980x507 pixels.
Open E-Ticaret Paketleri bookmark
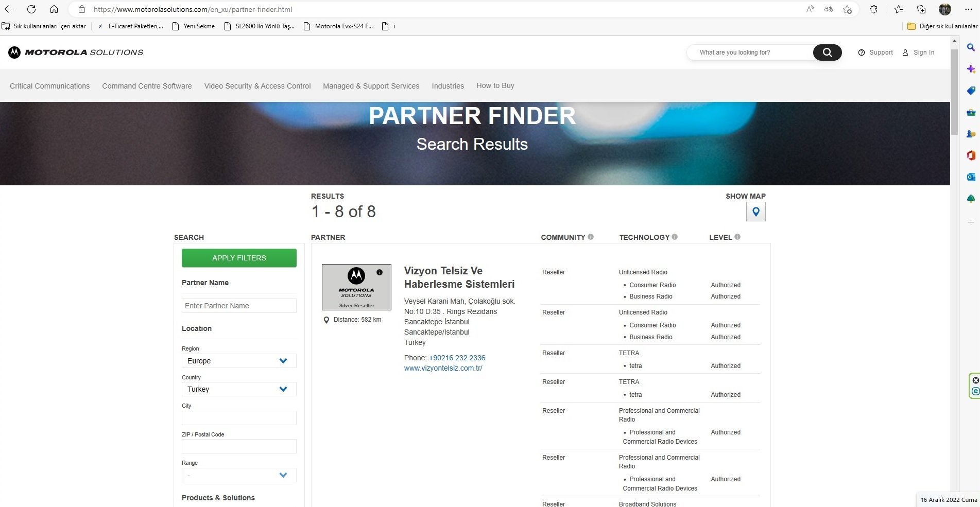(130, 26)
